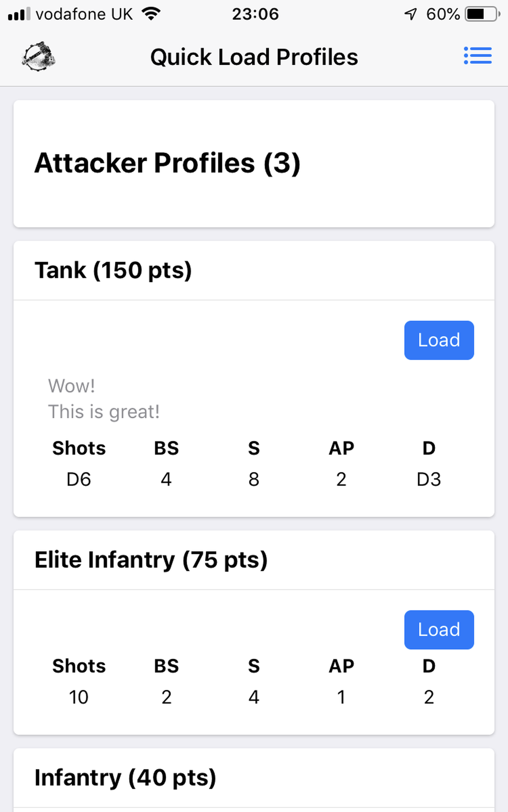
Task: Tap the BS column header in Elite Infantry
Action: point(166,666)
